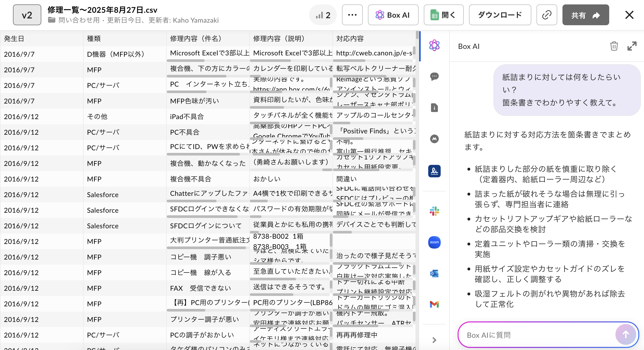Click the 修理内容（件名） column header

pyautogui.click(x=208, y=38)
